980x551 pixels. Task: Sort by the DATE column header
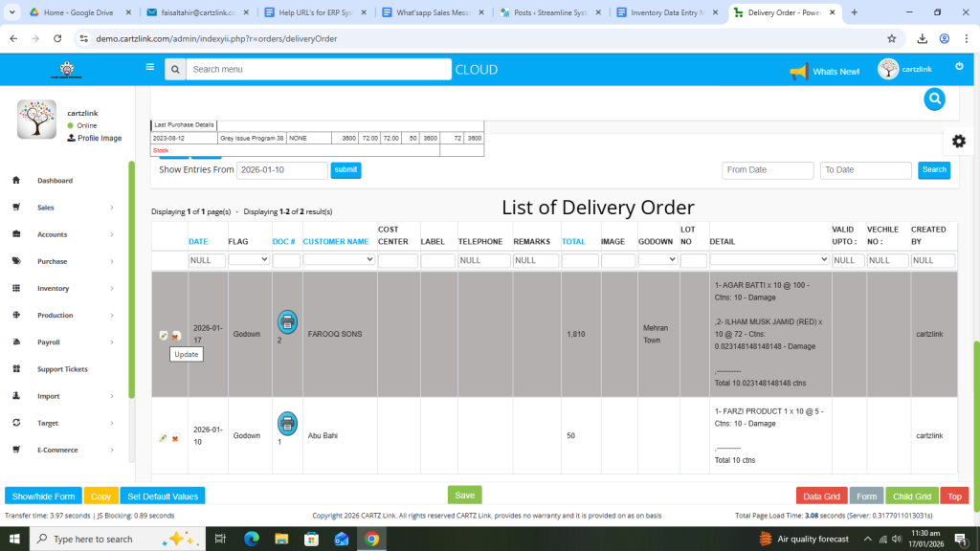[198, 242]
